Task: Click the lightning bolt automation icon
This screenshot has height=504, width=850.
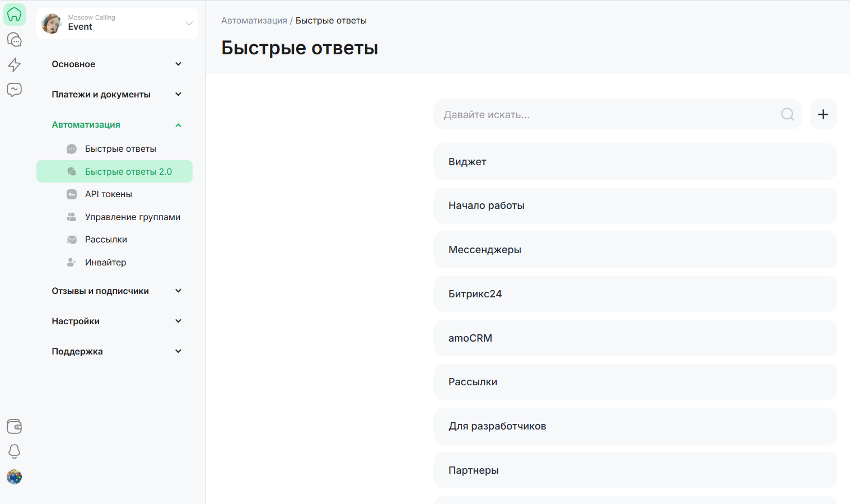Action: click(x=15, y=64)
